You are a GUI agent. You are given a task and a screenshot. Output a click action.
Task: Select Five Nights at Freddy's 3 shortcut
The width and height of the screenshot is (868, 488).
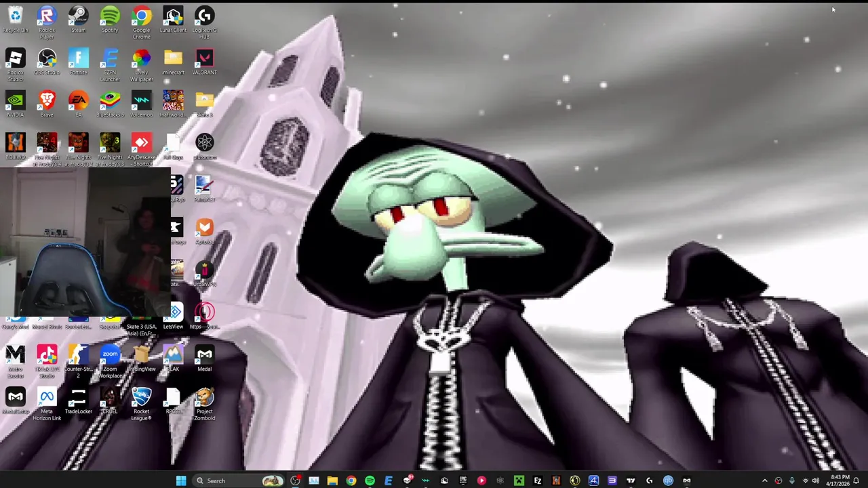(110, 150)
